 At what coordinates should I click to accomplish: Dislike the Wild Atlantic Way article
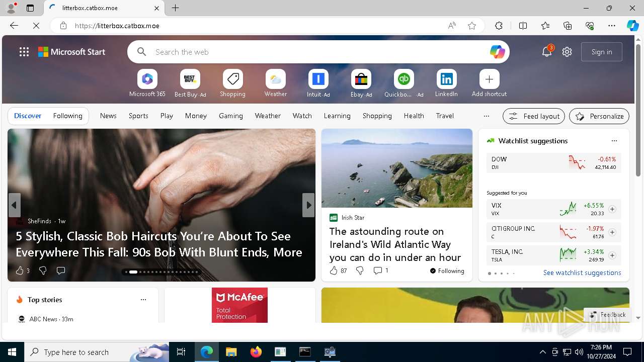coord(360,270)
